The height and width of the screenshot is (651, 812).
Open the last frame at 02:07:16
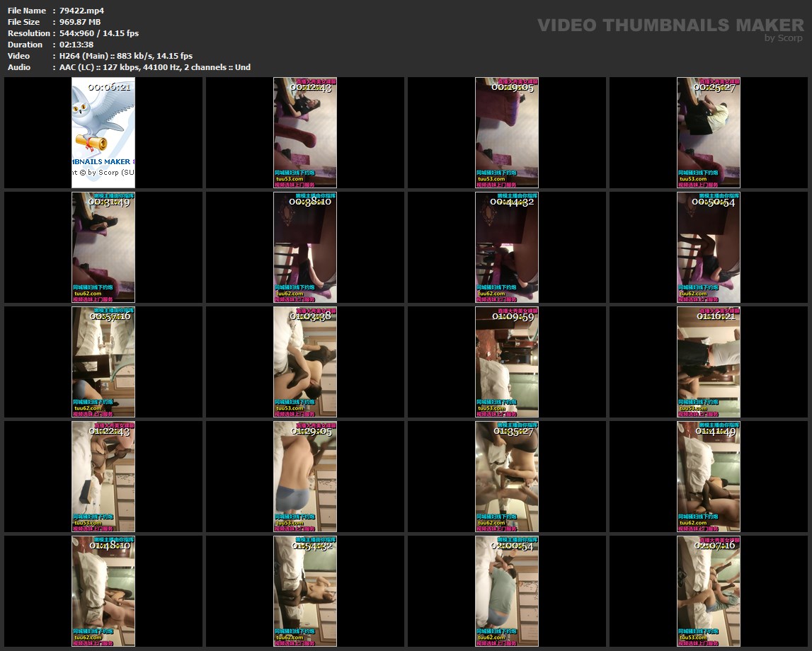(x=709, y=591)
